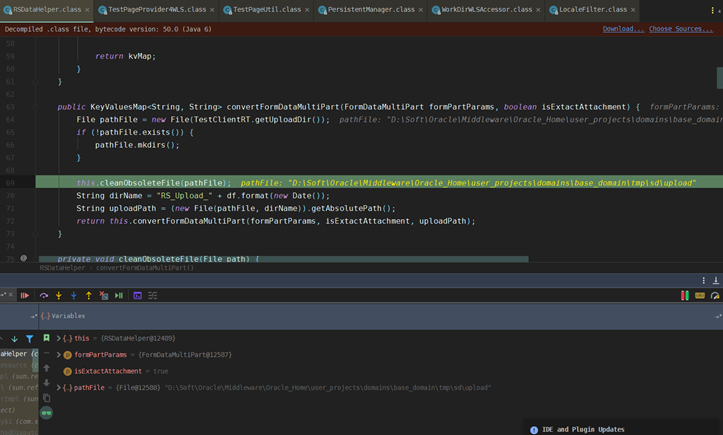Expand the pathFile variable node
Image resolution: width=723 pixels, height=435 pixels.
[x=59, y=387]
